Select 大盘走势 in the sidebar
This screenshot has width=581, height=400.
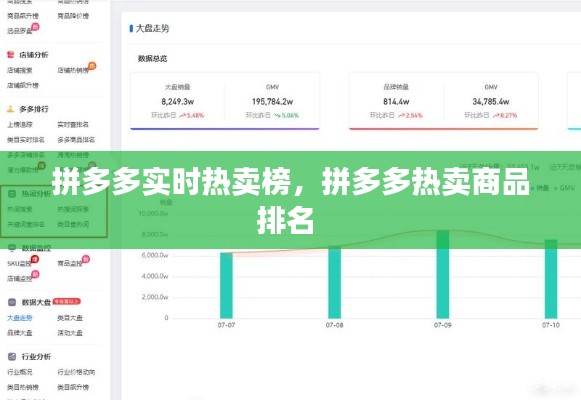pyautogui.click(x=20, y=318)
